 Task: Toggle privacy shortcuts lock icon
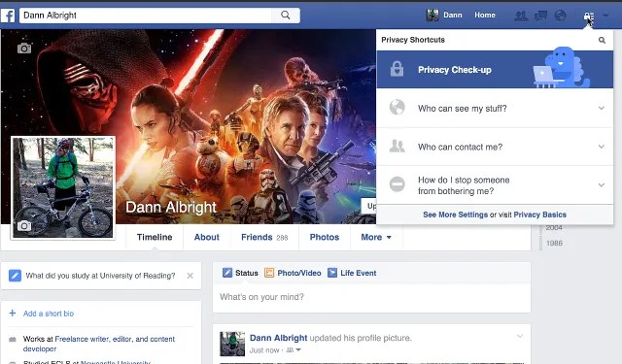click(589, 17)
